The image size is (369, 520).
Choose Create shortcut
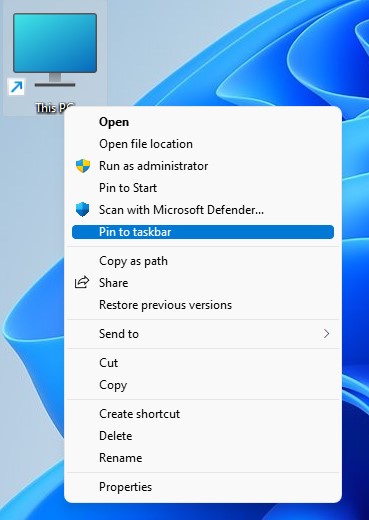(203, 414)
